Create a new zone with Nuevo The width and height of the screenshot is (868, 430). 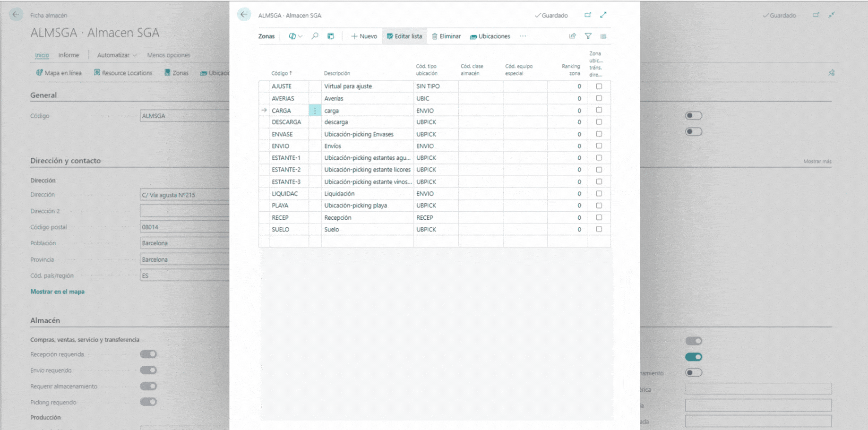pos(364,36)
